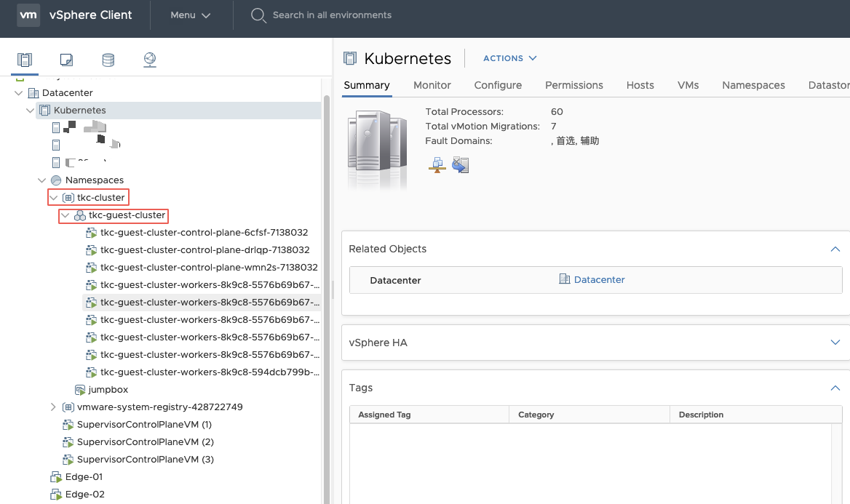Collapse the Kubernetes tree node
This screenshot has width=850, height=504.
point(31,110)
